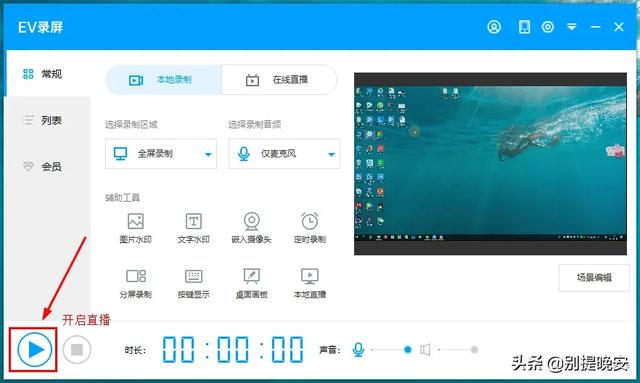
Task: Enable the 按键显示 keystroke display tool
Action: click(193, 283)
